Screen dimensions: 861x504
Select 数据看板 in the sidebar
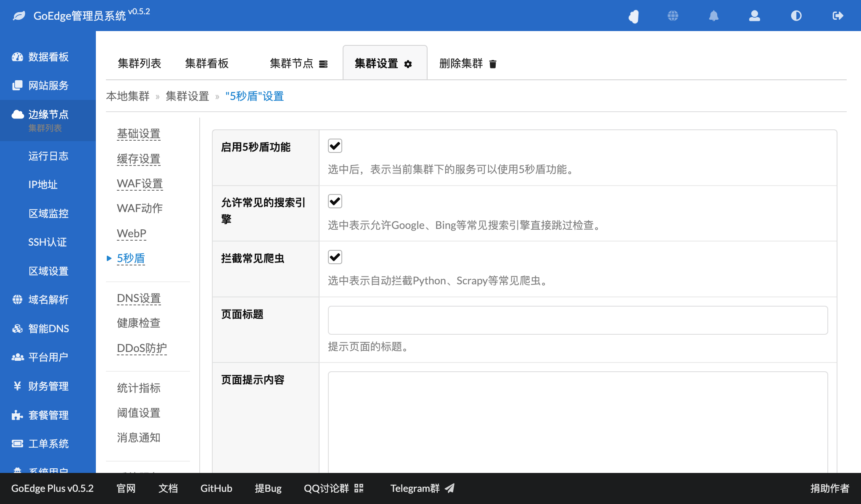coord(48,57)
